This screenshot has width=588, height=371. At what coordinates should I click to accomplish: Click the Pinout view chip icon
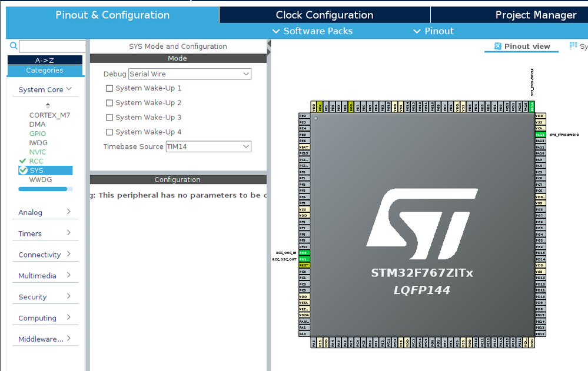(x=497, y=46)
